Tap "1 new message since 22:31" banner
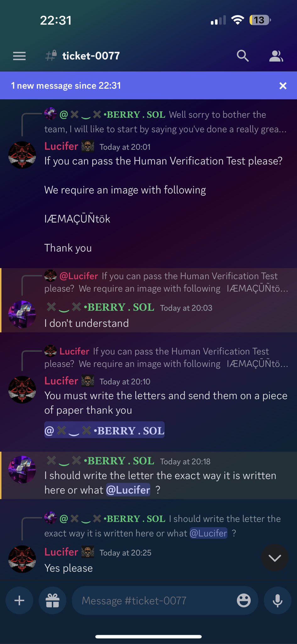Screen dimensions: 297x644 pos(66,86)
